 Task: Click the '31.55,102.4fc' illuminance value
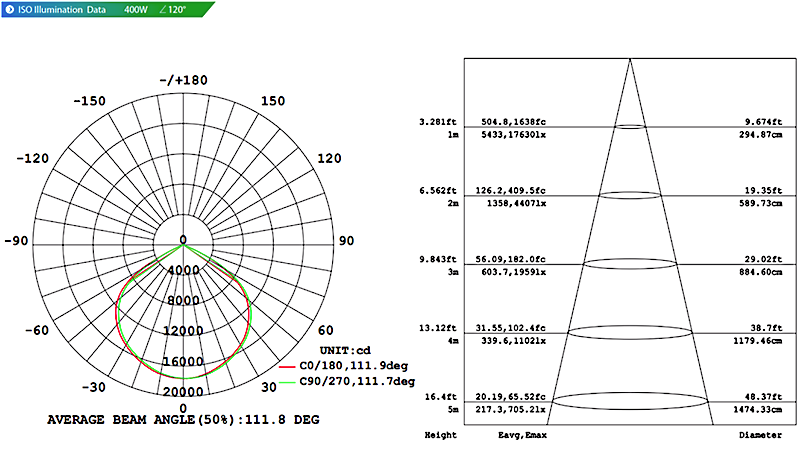510,328
